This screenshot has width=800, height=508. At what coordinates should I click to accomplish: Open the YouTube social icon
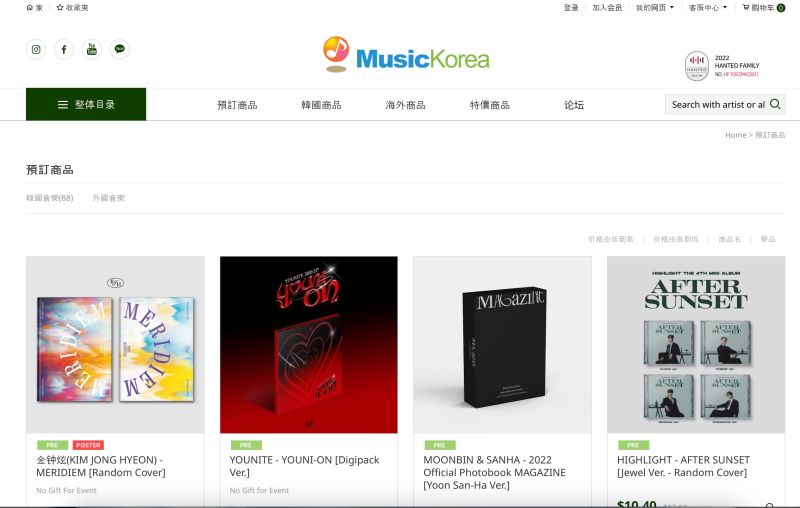click(92, 49)
